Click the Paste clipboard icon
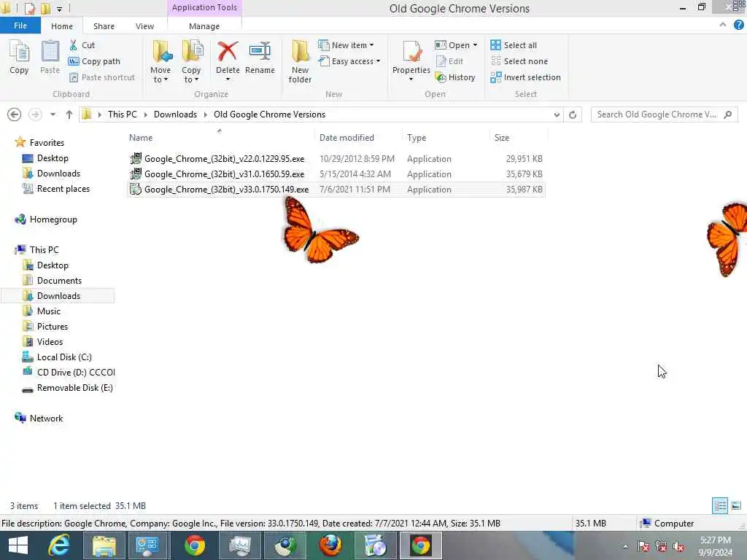Screen dimensions: 747x560 [50, 57]
